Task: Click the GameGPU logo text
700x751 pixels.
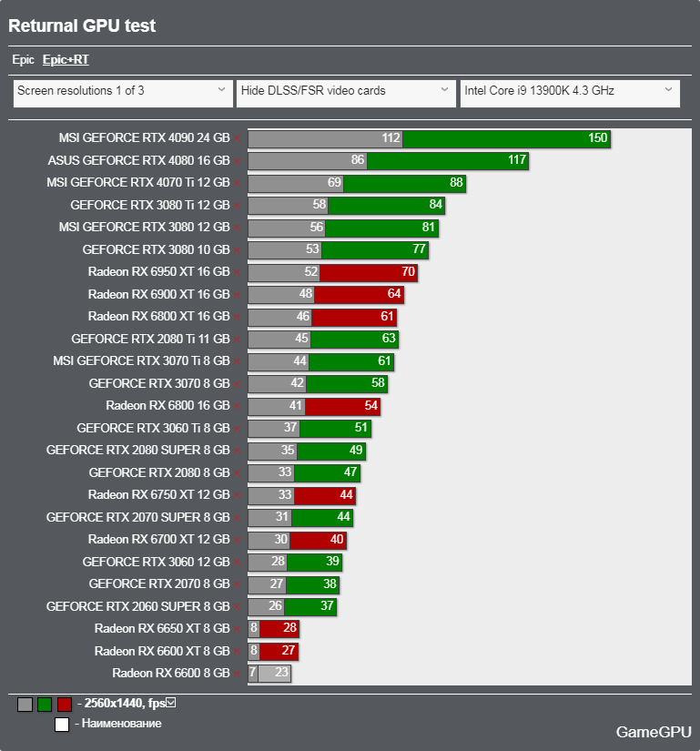Action: click(x=654, y=732)
